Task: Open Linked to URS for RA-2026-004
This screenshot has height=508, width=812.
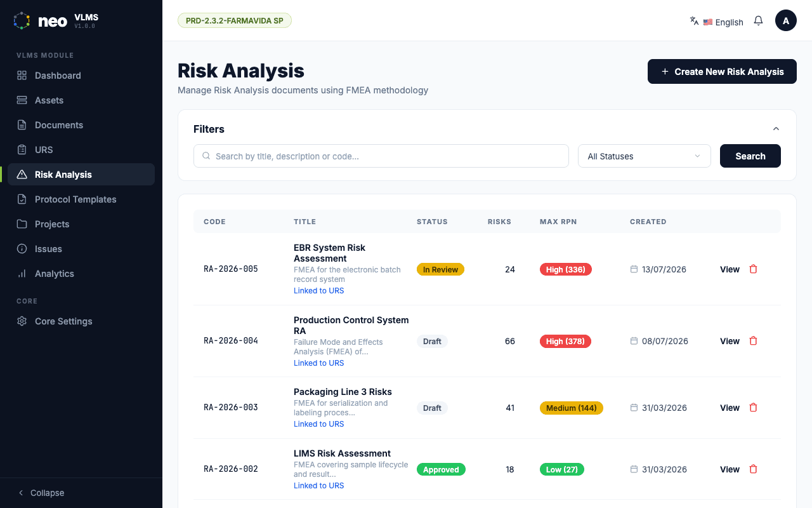Action: (318, 363)
